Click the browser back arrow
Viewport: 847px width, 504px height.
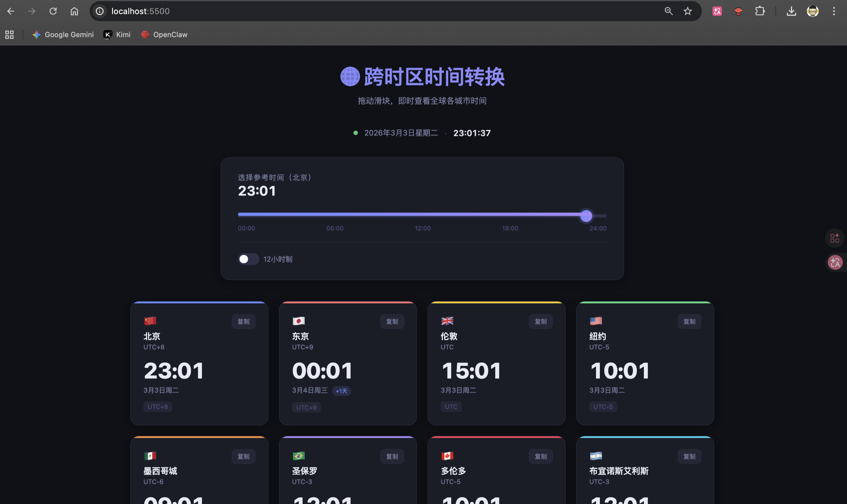(11, 11)
